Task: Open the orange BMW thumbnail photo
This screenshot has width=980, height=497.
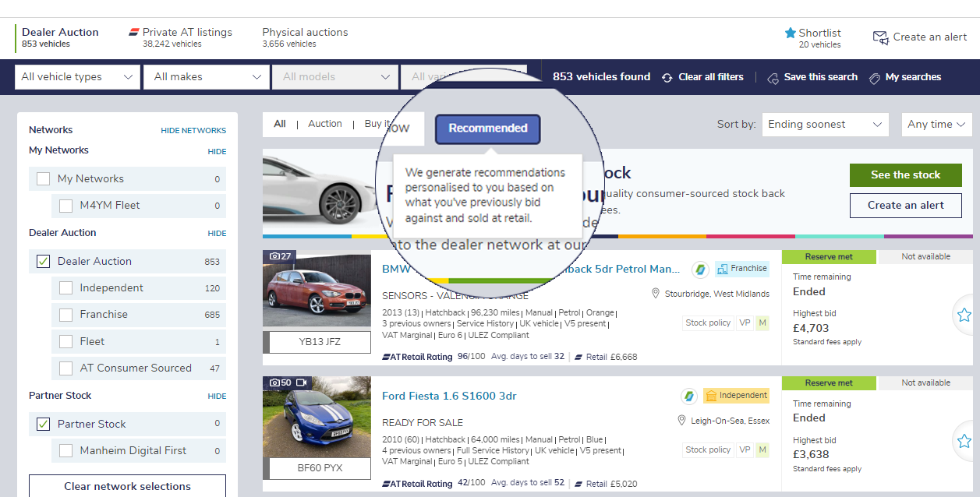Action: pyautogui.click(x=317, y=291)
